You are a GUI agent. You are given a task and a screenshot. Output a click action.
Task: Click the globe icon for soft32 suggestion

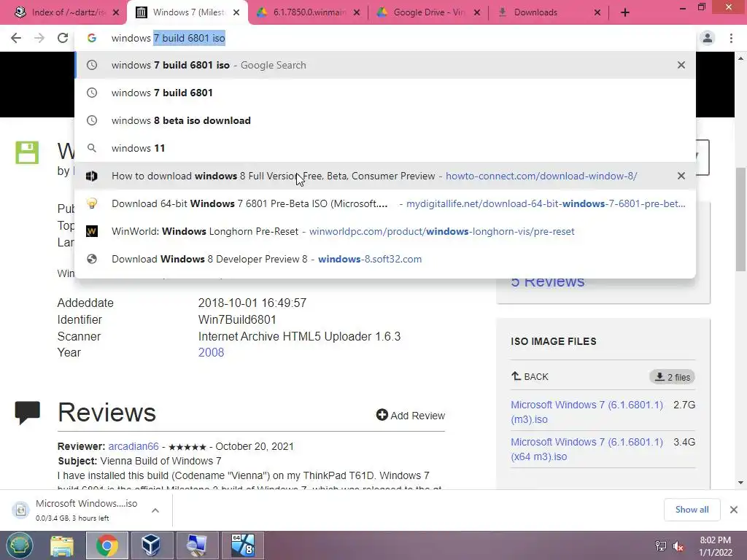pyautogui.click(x=92, y=259)
